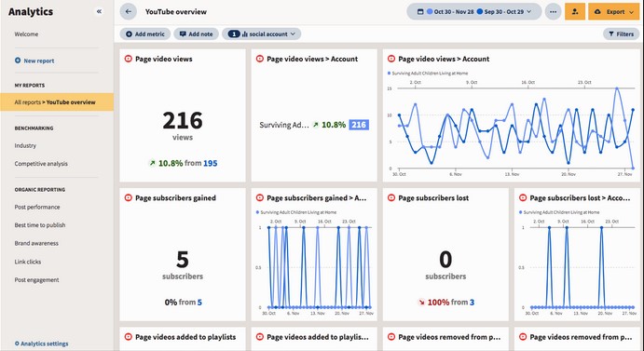Click Surviving Ad... account row name
Viewport: 644px width, 351px height.
tap(284, 125)
